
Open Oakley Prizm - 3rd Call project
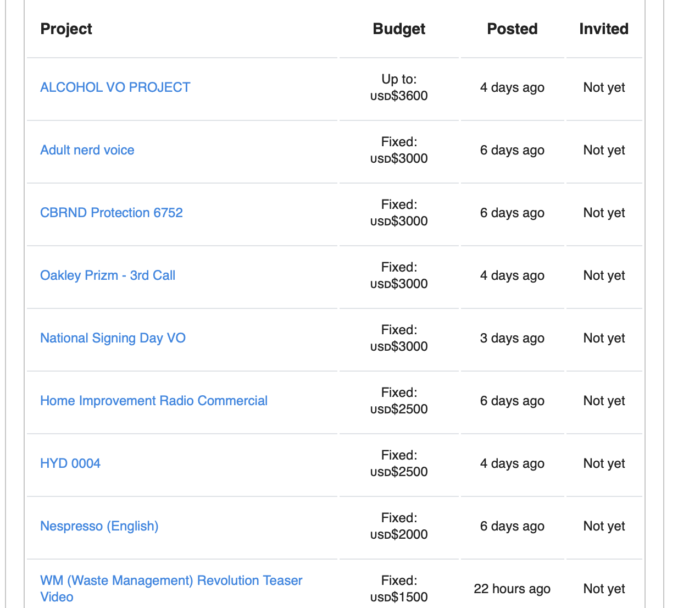[x=107, y=275]
